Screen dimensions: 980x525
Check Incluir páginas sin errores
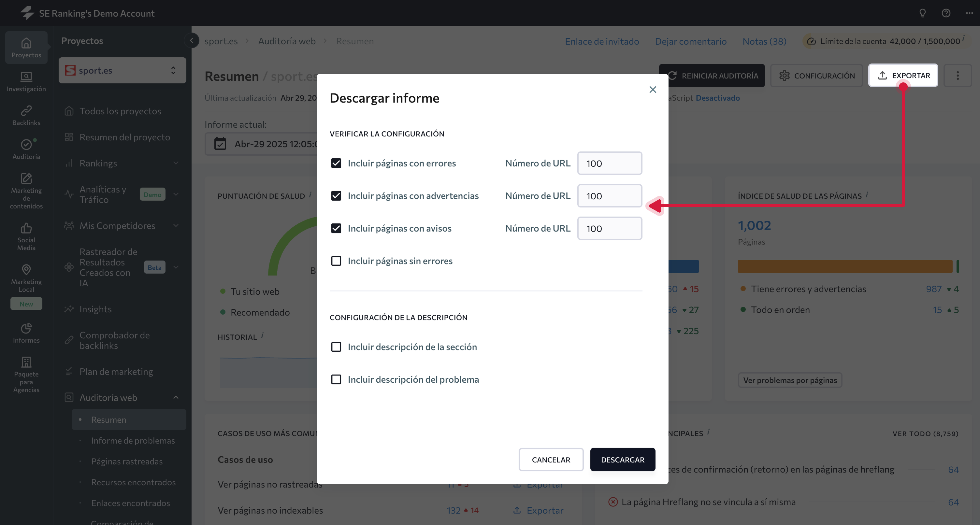tap(336, 261)
